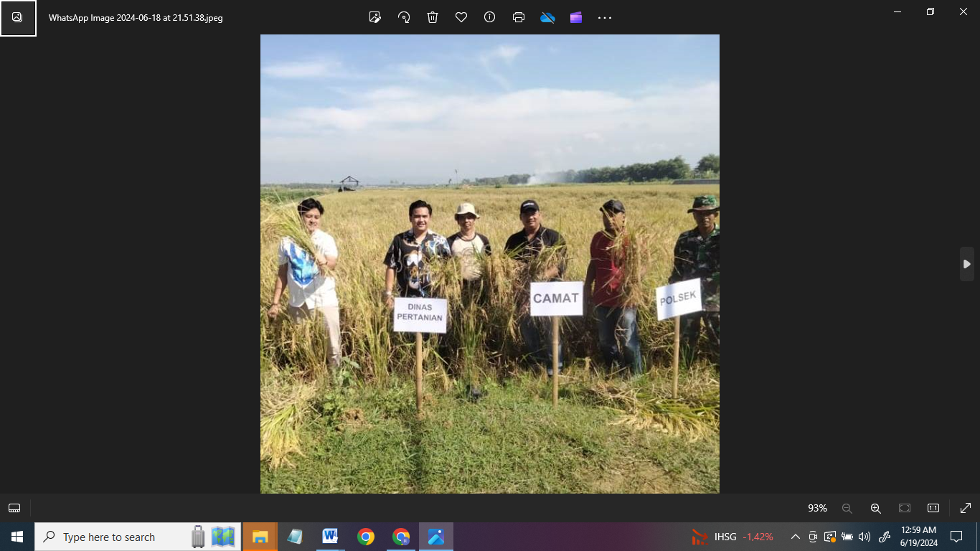Mark this photo as favorite

(461, 17)
